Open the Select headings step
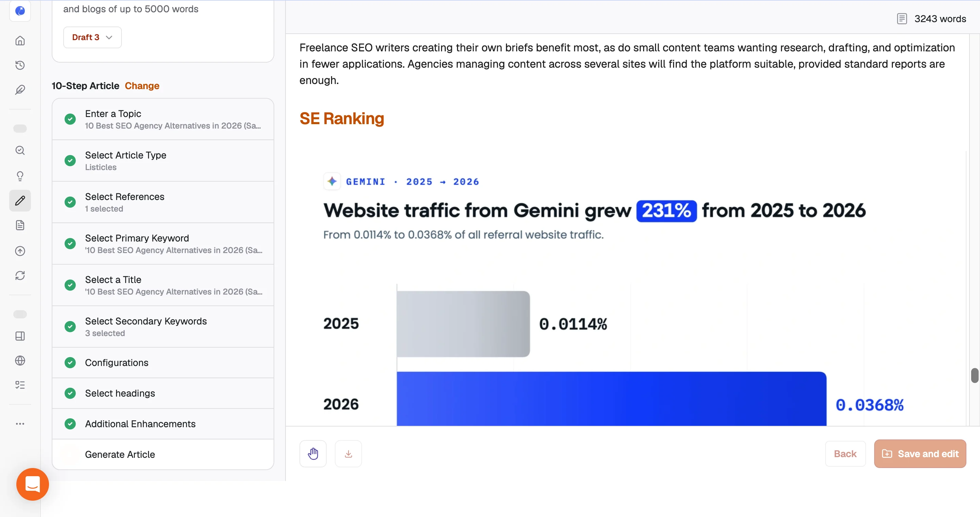The image size is (980, 517). click(163, 394)
